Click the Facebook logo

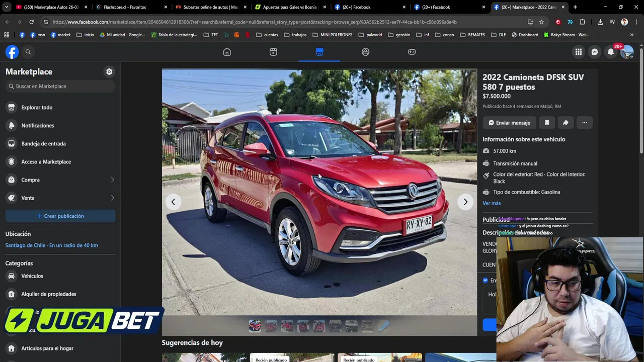coord(12,52)
